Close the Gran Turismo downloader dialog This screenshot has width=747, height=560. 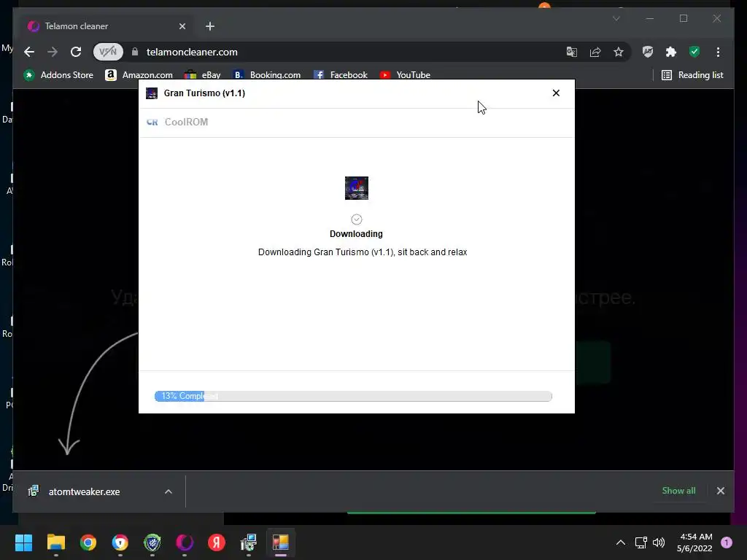[556, 93]
